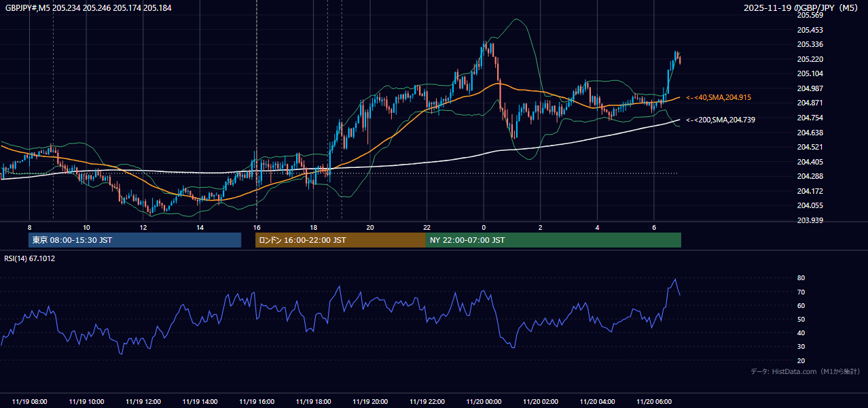868x408 pixels.
Task: Click price axis value 204.172
Action: point(809,191)
